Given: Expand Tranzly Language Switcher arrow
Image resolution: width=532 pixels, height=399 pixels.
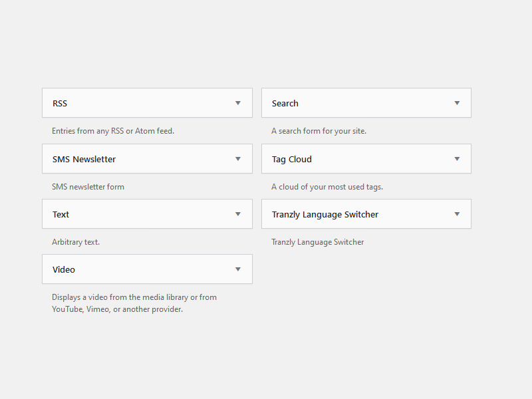Looking at the screenshot, I should [457, 214].
